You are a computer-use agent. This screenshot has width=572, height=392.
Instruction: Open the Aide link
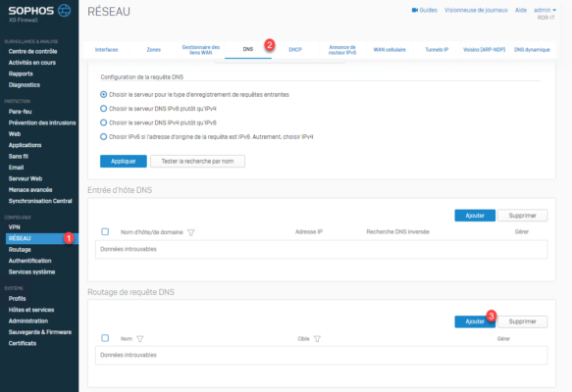pyautogui.click(x=521, y=10)
